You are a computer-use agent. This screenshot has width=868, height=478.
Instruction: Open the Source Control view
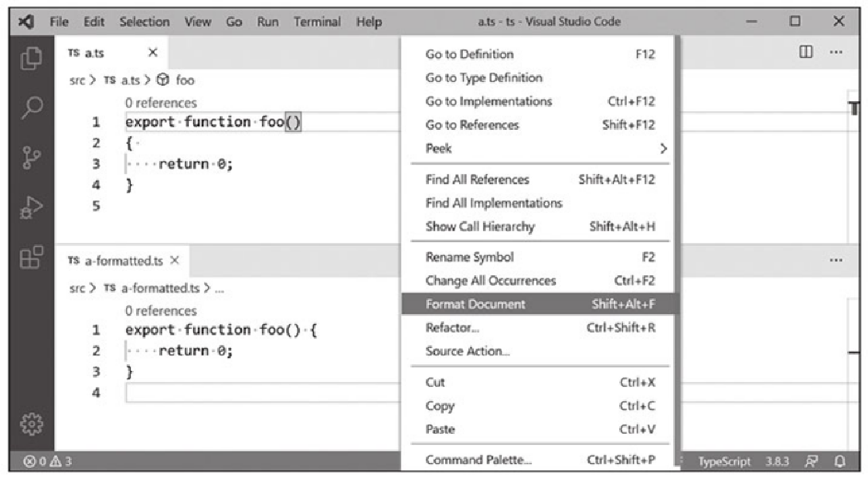(x=31, y=157)
